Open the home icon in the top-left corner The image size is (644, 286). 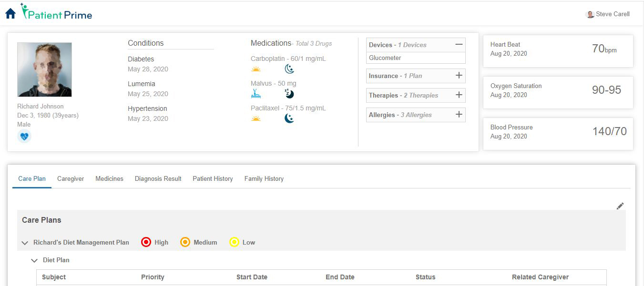pyautogui.click(x=10, y=13)
